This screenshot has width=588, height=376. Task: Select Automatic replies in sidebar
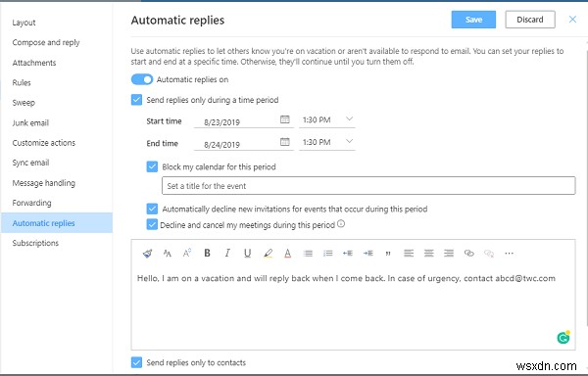(56, 223)
